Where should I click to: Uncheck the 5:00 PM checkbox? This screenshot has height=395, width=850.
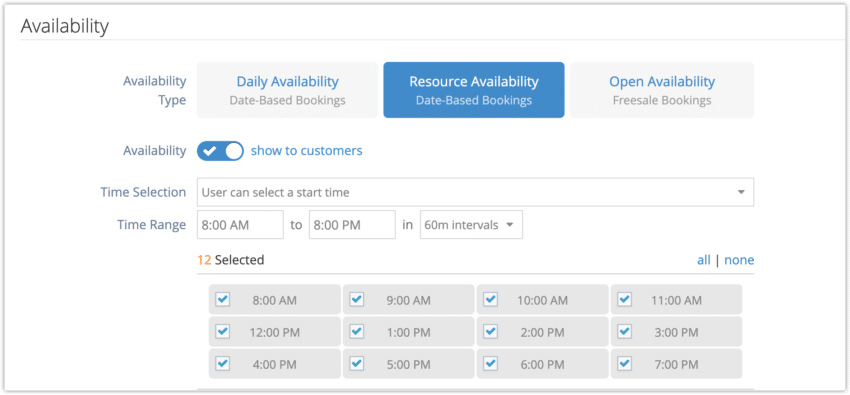click(356, 363)
